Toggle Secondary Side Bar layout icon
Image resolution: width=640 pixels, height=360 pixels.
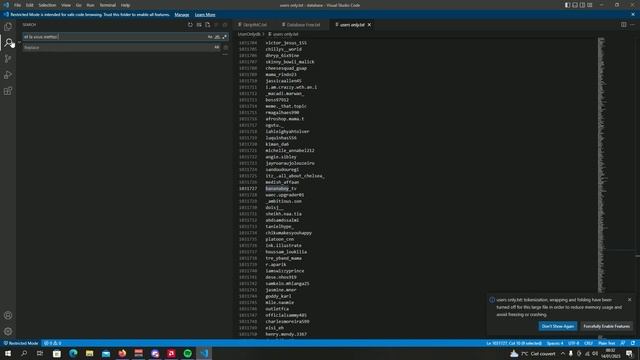(x=582, y=5)
